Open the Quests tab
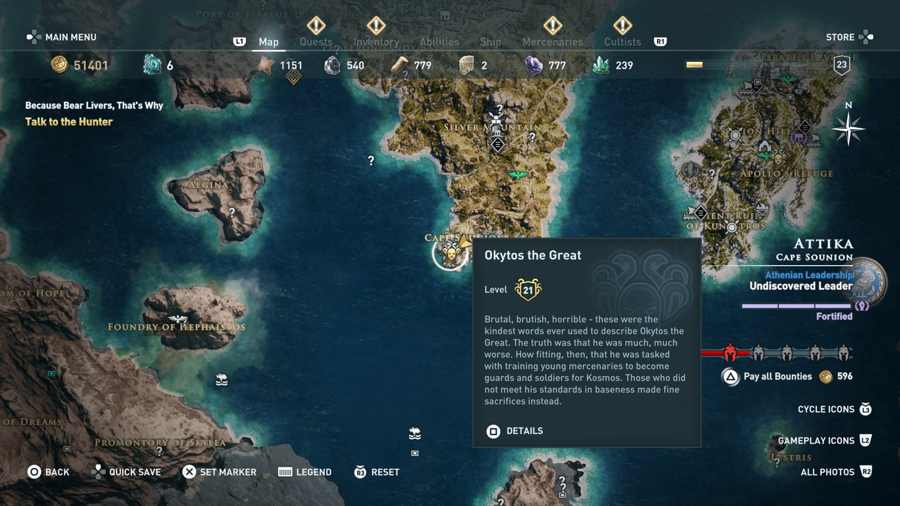The height and width of the screenshot is (506, 900). [x=316, y=42]
